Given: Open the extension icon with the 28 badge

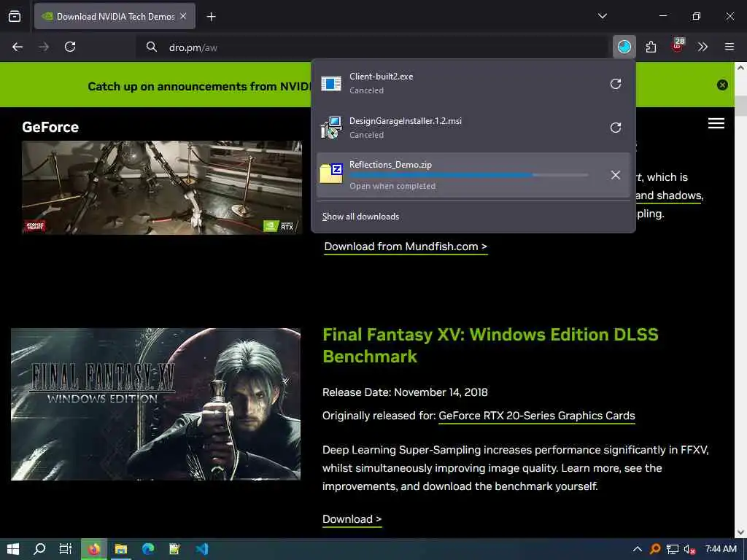Looking at the screenshot, I should tap(678, 46).
